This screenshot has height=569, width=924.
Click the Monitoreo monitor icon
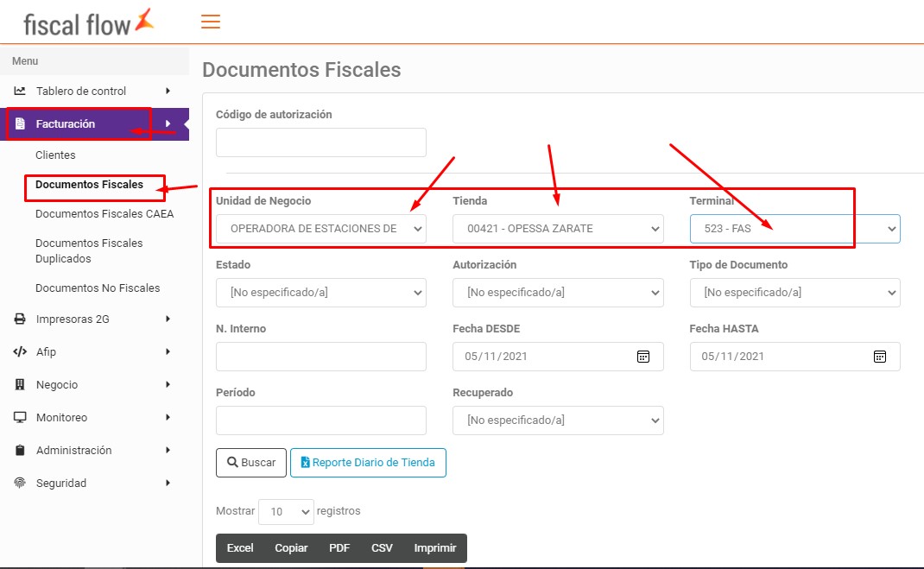(20, 418)
